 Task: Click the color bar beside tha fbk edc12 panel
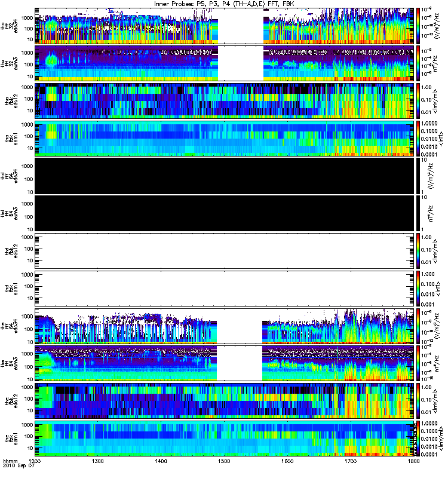[x=419, y=101]
